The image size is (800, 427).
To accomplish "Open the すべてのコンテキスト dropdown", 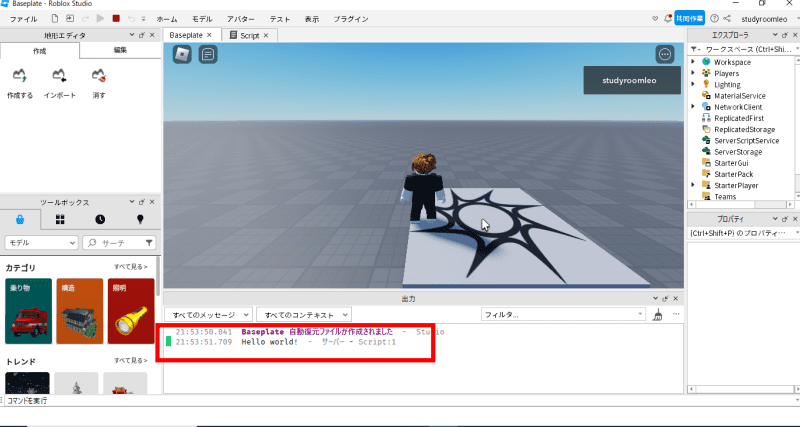I will tap(304, 315).
